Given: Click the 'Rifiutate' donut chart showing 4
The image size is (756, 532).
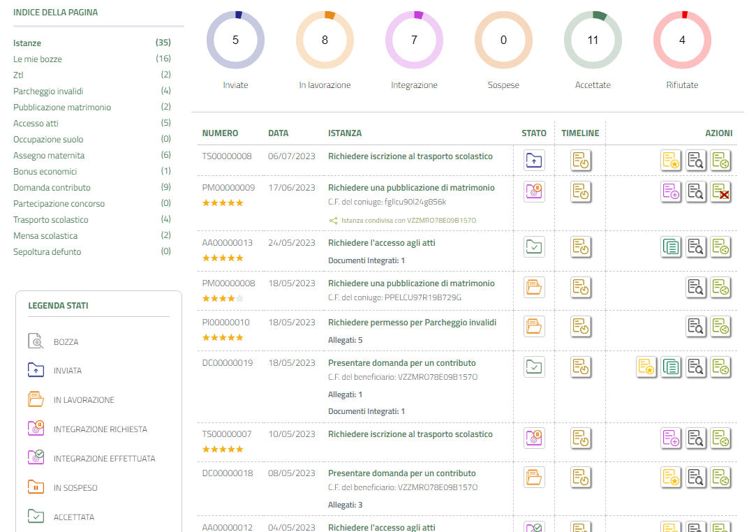Looking at the screenshot, I should pyautogui.click(x=682, y=40).
